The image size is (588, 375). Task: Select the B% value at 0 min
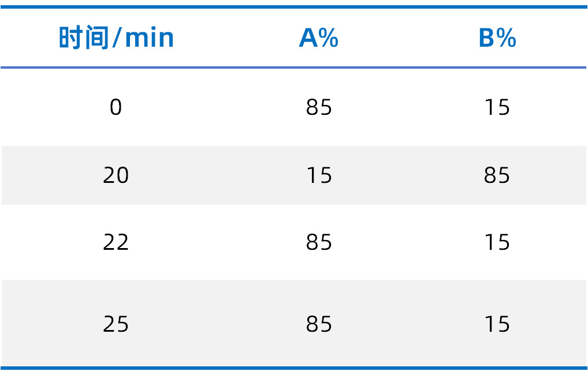click(x=497, y=107)
